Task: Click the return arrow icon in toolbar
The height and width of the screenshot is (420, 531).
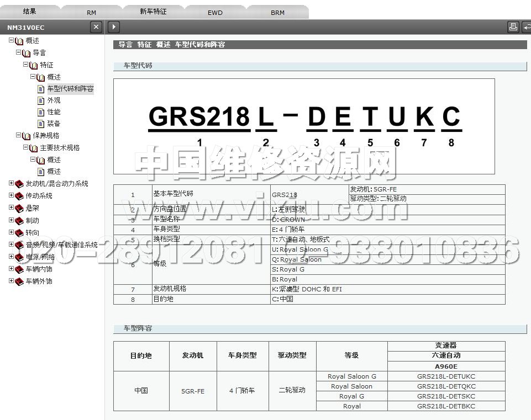Action: pos(527,27)
